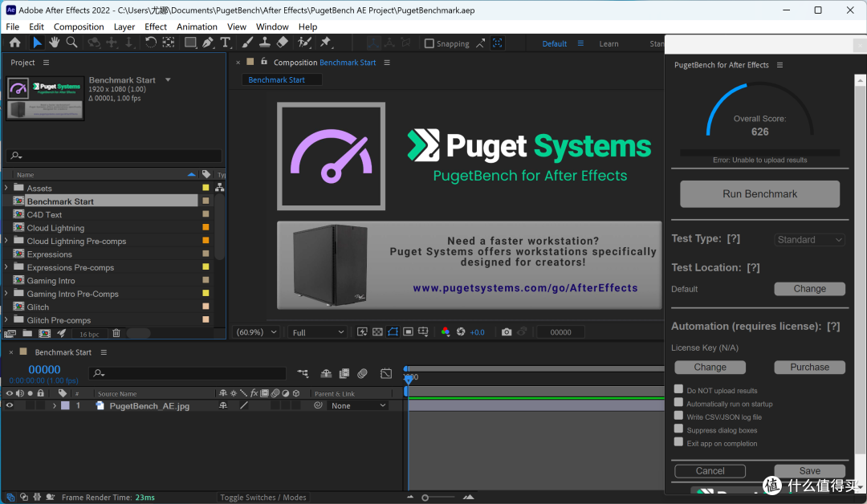
Task: Check Exit app on completion
Action: point(678,442)
